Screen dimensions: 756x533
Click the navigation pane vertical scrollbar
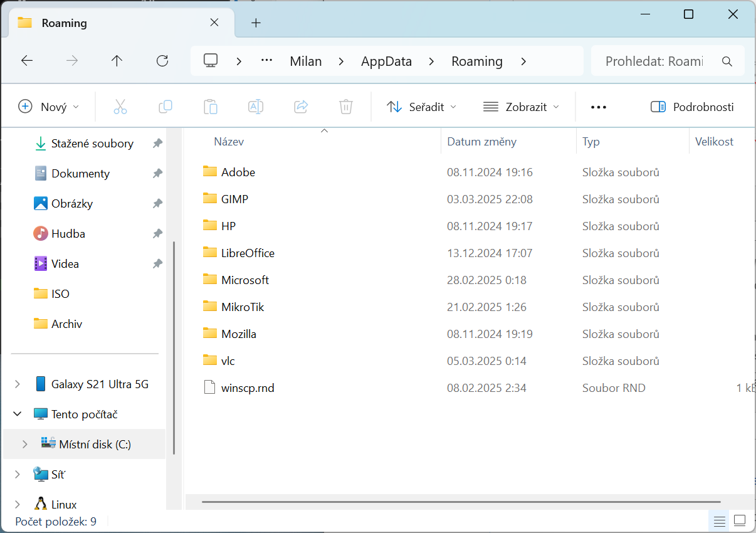click(x=174, y=348)
